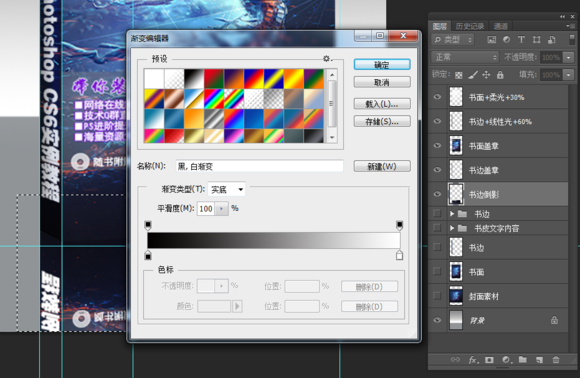580x378 pixels.
Task: Select pixel layer filter icon
Action: (x=491, y=40)
